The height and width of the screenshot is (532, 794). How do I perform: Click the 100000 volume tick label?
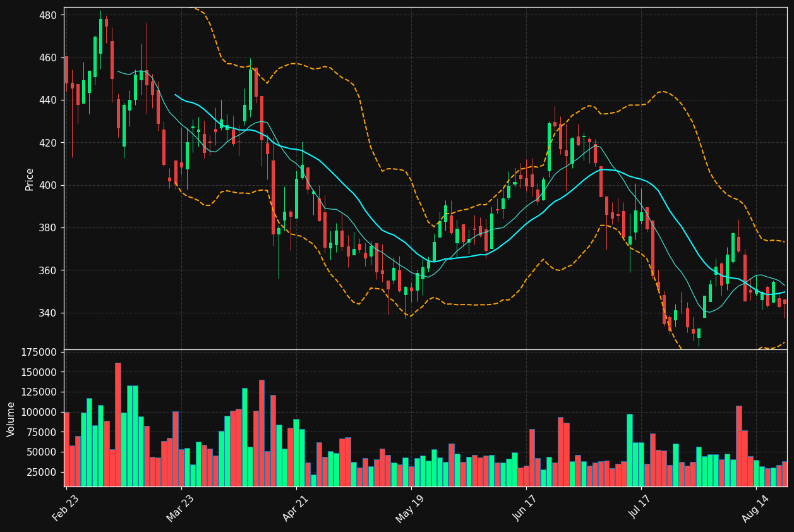(x=40, y=413)
